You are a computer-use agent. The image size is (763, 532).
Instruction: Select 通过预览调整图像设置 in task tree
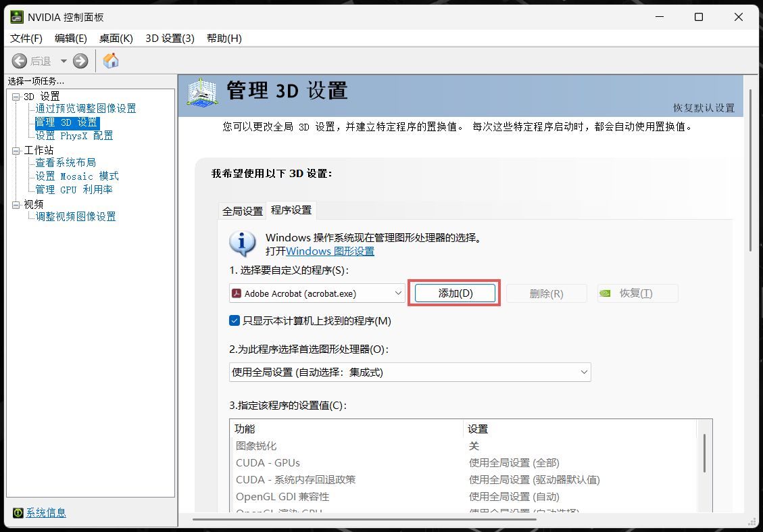pyautogui.click(x=86, y=109)
